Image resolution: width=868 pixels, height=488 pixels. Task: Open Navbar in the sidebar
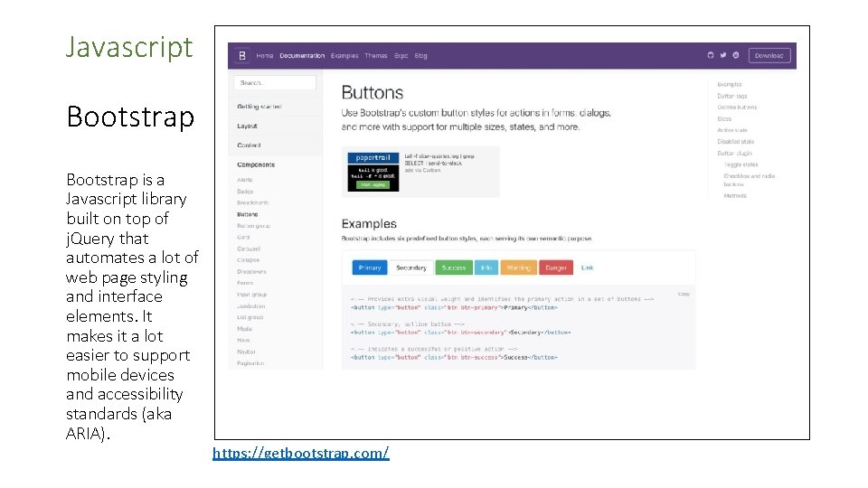point(246,352)
